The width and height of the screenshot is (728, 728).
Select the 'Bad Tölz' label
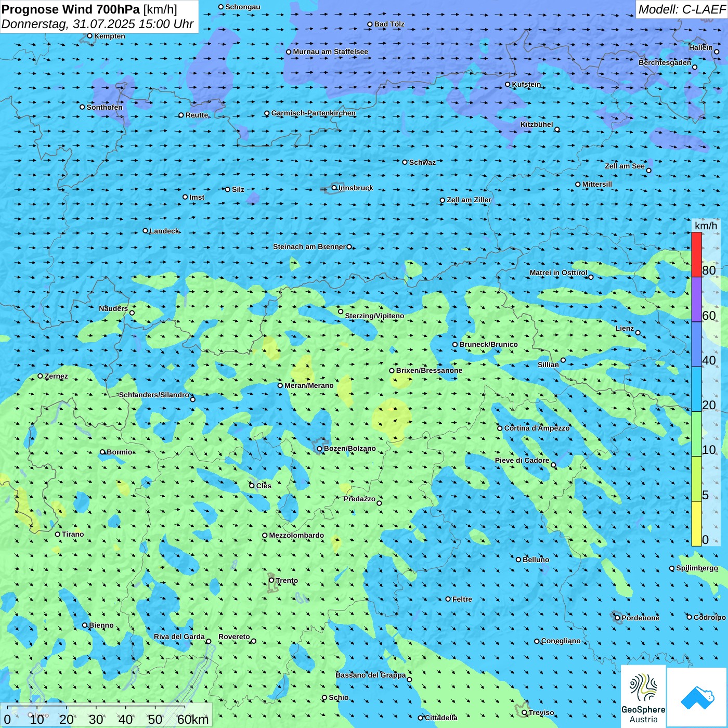[389, 24]
